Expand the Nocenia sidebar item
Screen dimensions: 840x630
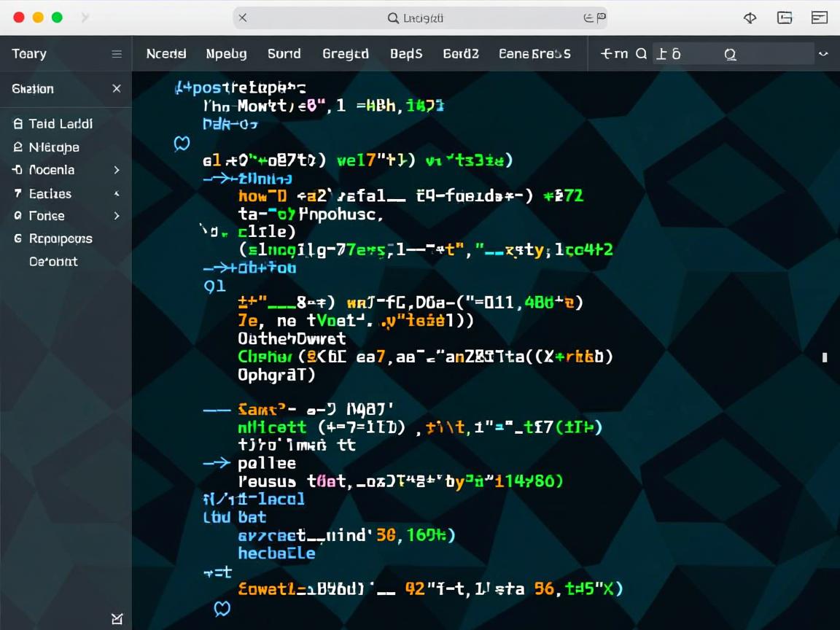coord(117,170)
